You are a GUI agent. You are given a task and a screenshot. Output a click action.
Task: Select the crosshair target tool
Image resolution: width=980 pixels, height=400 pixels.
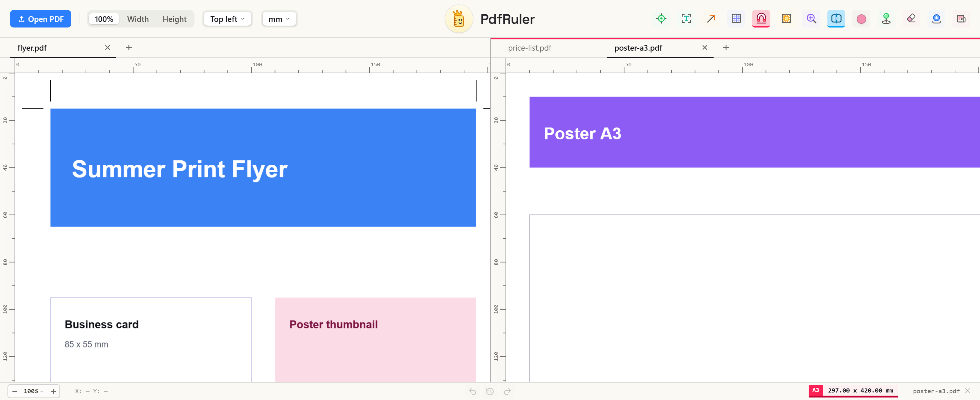tap(661, 19)
